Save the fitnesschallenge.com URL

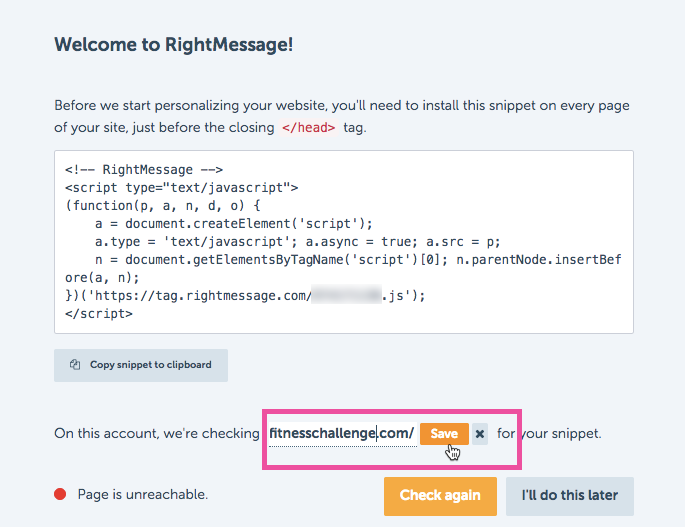tap(444, 434)
